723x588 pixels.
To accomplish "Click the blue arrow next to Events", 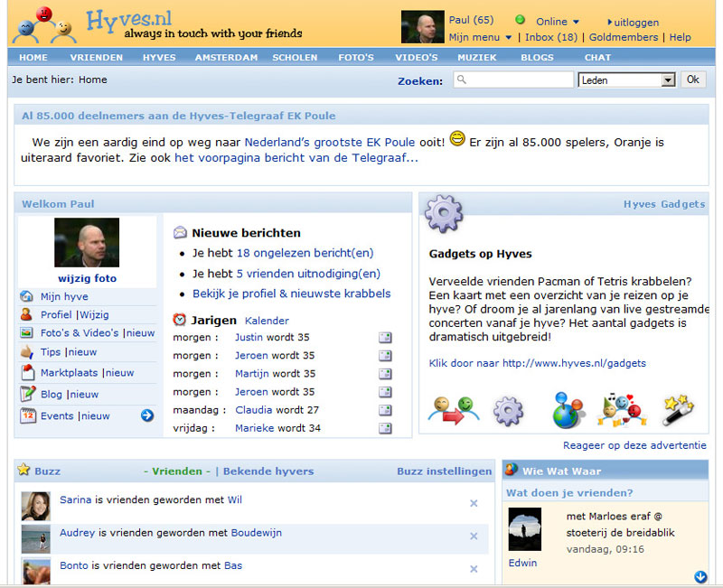I will 146,415.
